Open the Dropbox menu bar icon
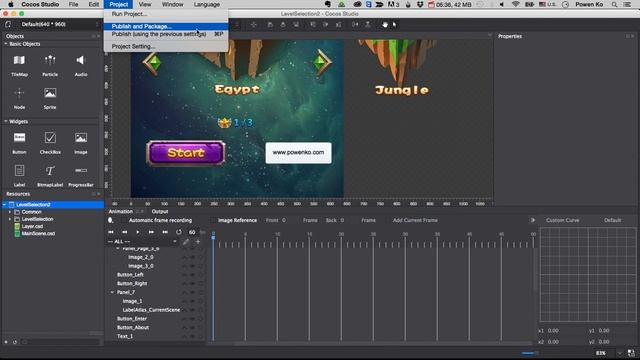Screen dimensions: 640x360 (x=419, y=4)
